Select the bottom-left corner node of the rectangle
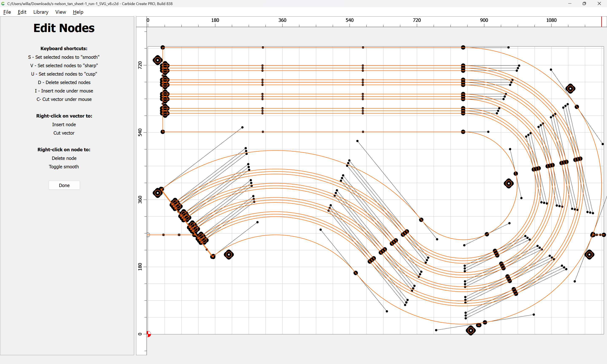This screenshot has height=364, width=607. (x=163, y=132)
